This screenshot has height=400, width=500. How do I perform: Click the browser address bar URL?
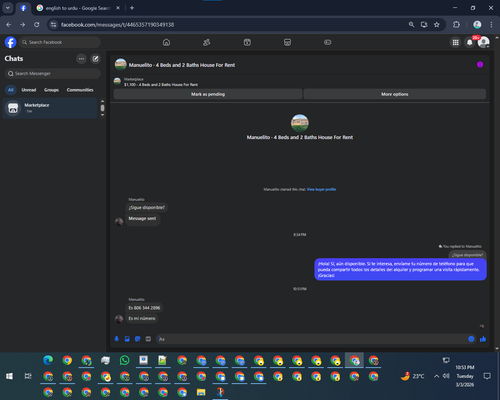click(x=117, y=25)
